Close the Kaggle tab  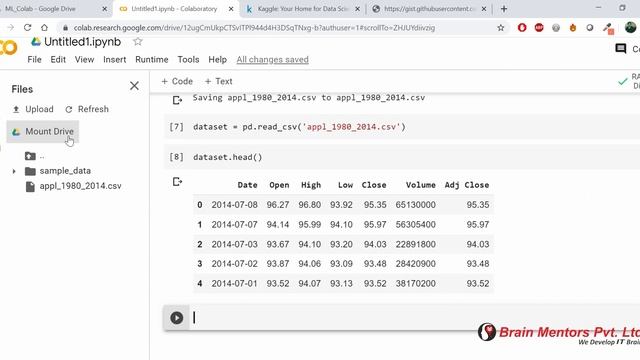(358, 9)
